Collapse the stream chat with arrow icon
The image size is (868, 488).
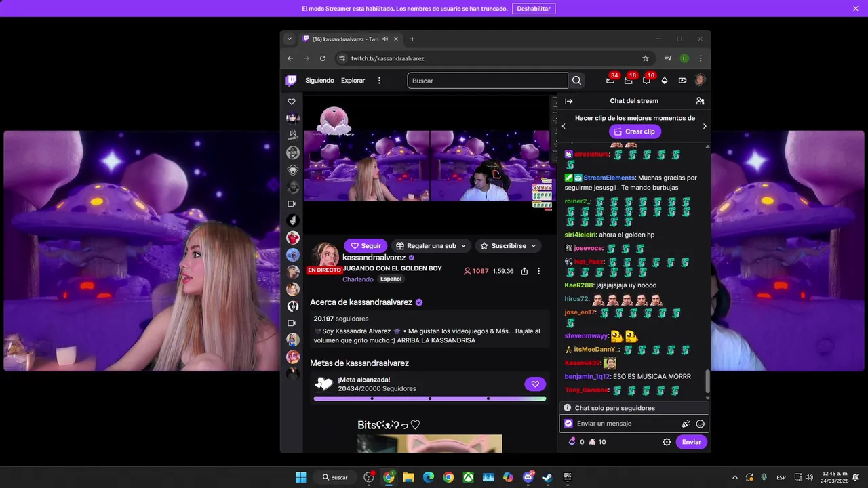point(569,101)
